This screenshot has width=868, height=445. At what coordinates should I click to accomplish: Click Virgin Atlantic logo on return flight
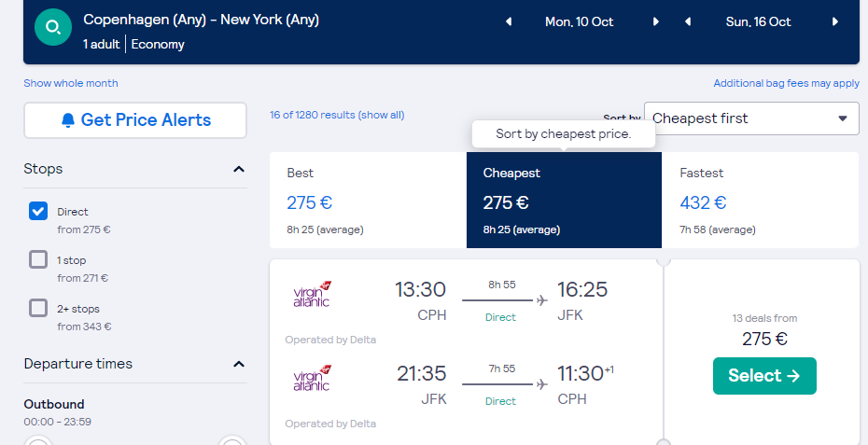[312, 378]
